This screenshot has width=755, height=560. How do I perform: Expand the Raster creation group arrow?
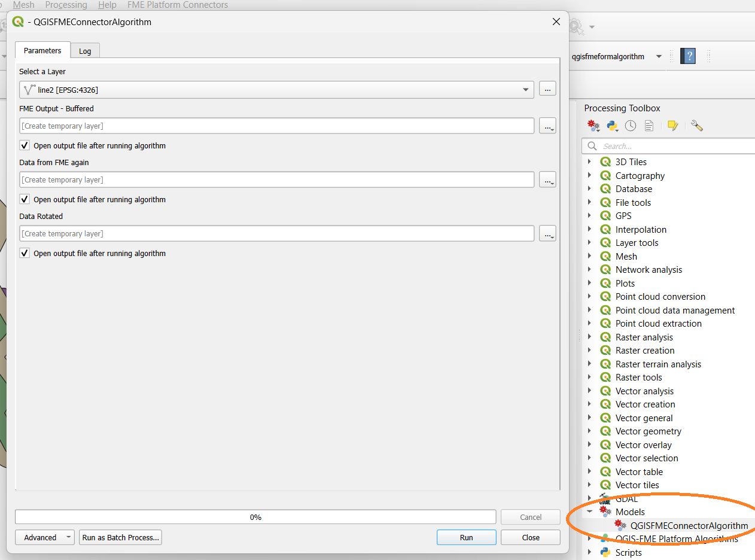point(590,351)
